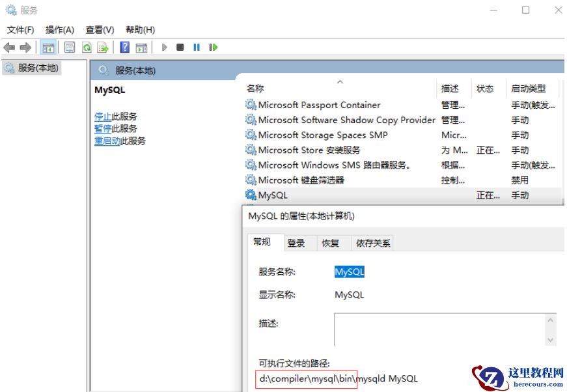Viewport: 567px width, 392px height.
Task: Sort by the 描述 column header
Action: point(450,89)
